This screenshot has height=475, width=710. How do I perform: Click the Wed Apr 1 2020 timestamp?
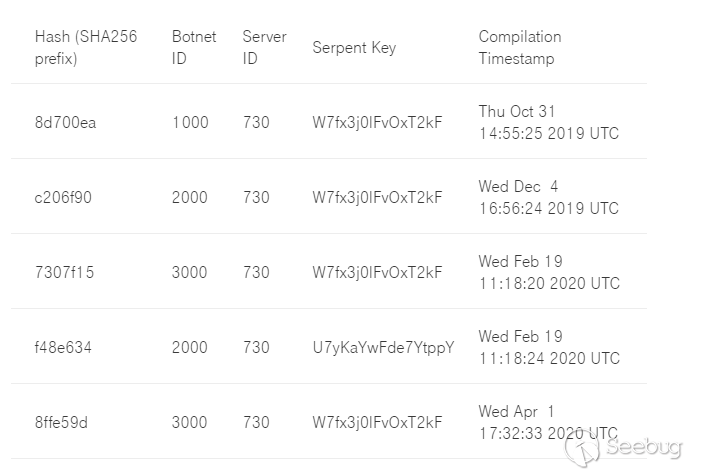tap(548, 422)
